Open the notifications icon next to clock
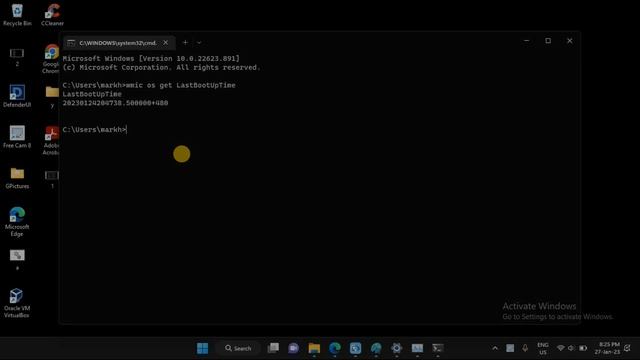 [627, 348]
